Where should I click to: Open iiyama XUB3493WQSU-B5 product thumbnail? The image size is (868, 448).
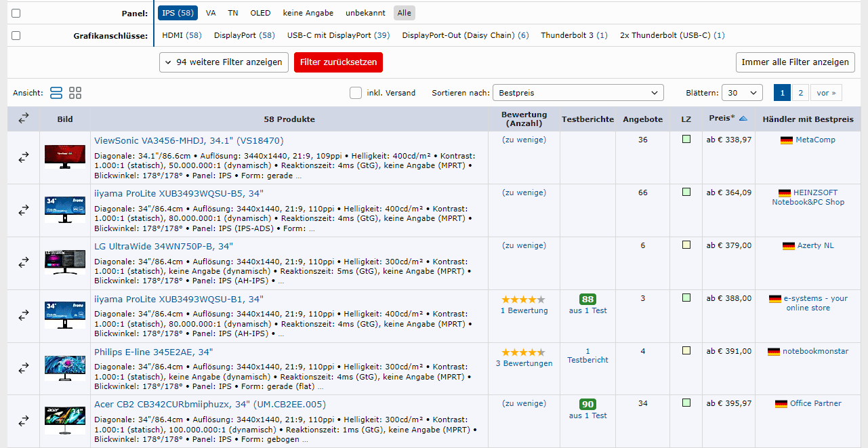coord(65,210)
